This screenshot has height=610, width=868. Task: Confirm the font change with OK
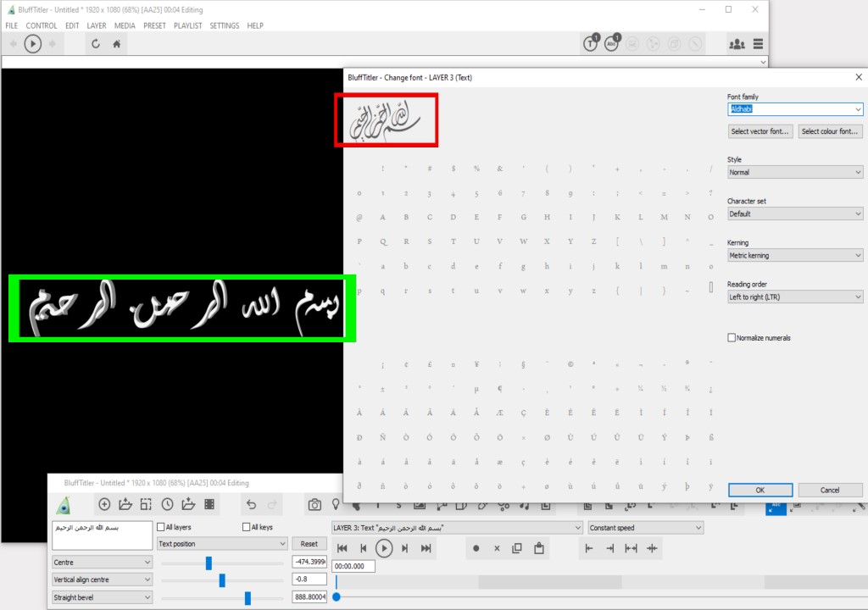click(x=760, y=490)
